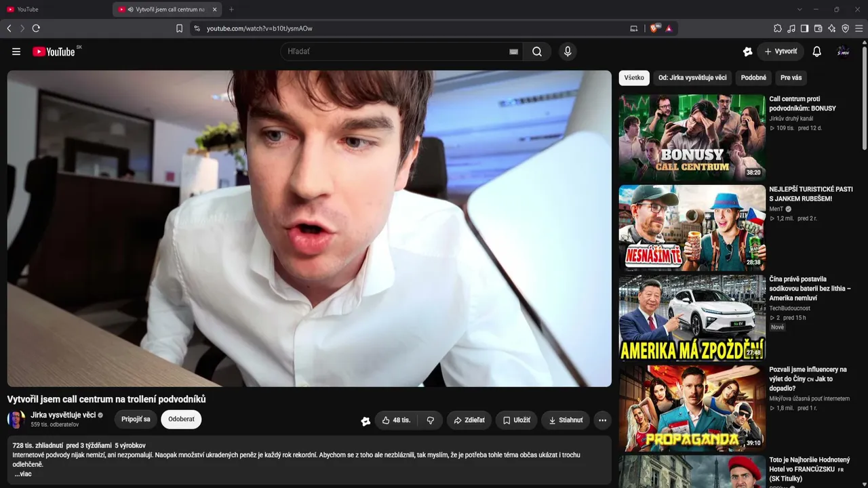Click the video player to pause
Image resolution: width=868 pixels, height=488 pixels.
click(x=309, y=228)
